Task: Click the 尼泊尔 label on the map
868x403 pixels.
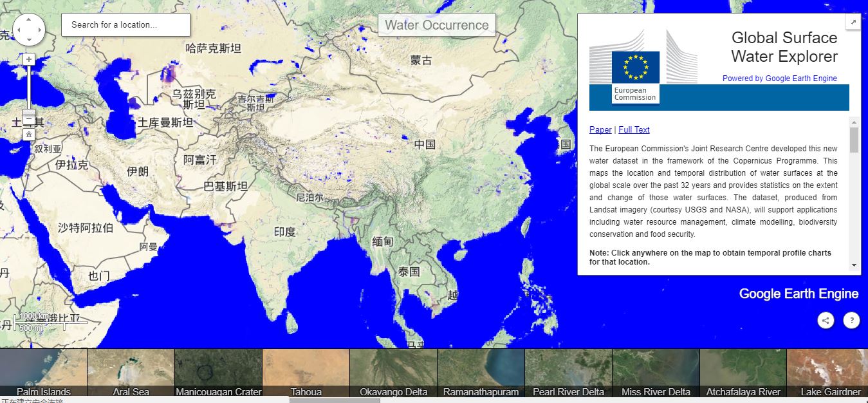Action: (x=309, y=198)
